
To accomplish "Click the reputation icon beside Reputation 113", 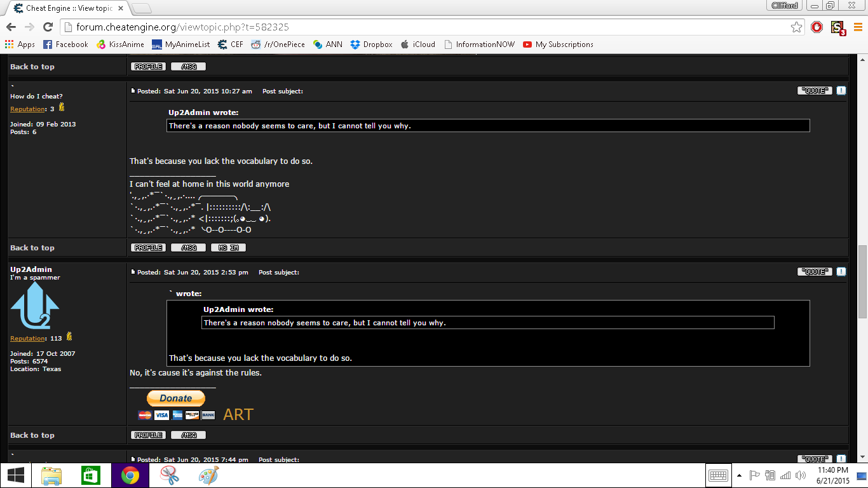I will point(69,337).
